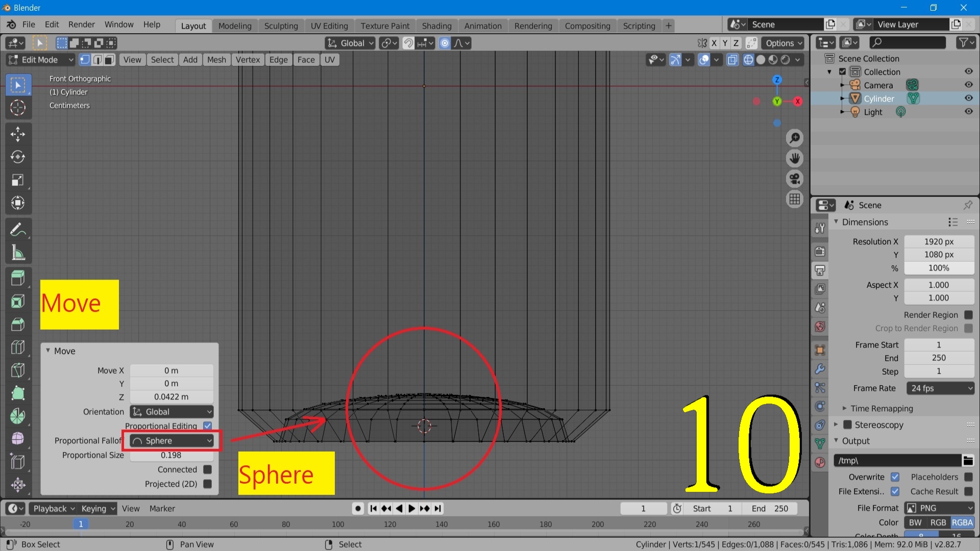Screen dimensions: 980x551
Task: Select the Rotate tool icon
Action: 18,157
